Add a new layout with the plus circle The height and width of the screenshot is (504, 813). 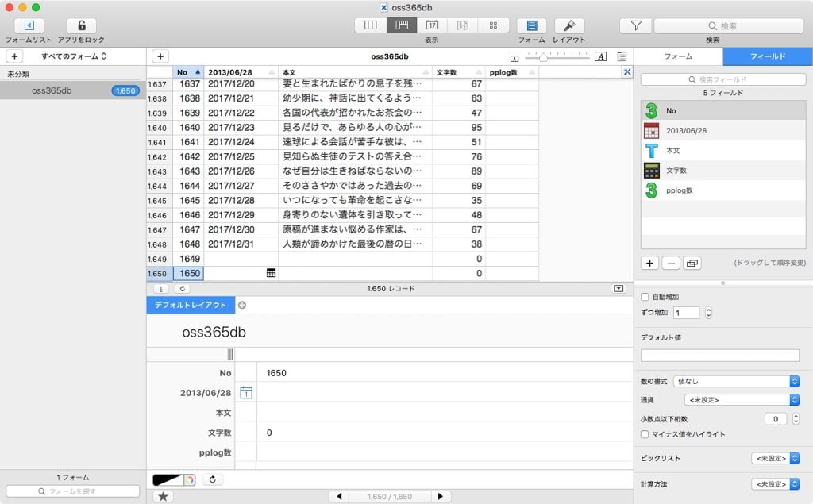coord(241,305)
